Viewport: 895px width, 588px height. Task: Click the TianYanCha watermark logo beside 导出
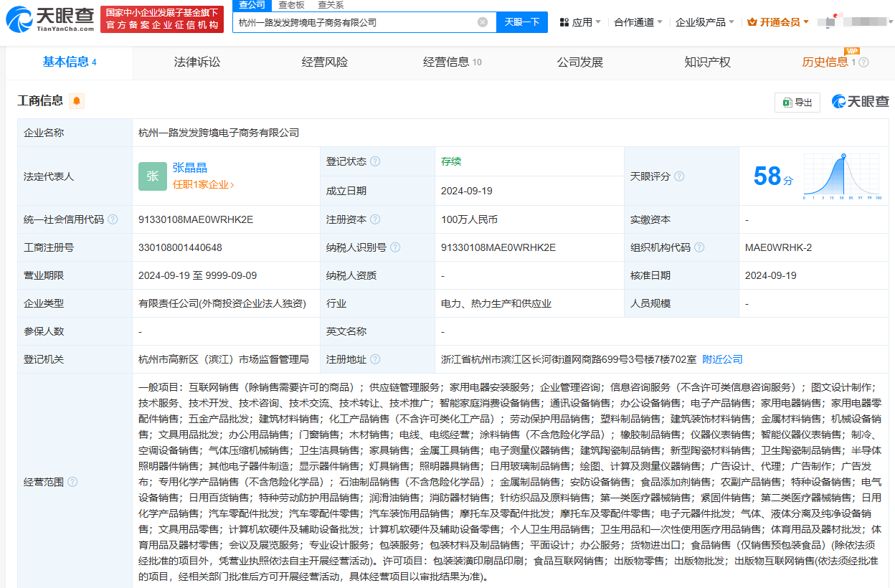pos(860,101)
